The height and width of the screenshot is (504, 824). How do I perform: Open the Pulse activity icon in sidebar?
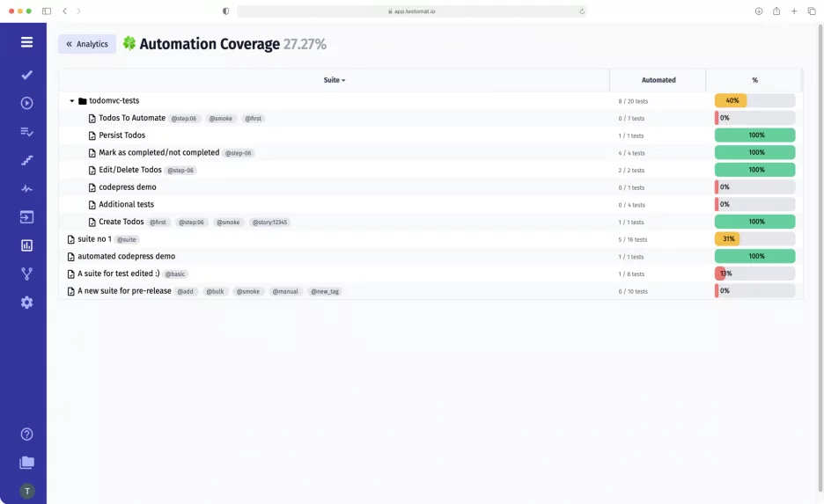(x=26, y=188)
